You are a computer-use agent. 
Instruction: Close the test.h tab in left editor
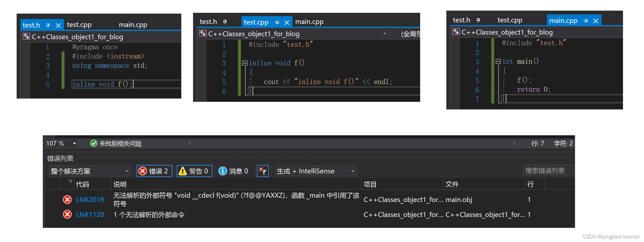(x=58, y=26)
